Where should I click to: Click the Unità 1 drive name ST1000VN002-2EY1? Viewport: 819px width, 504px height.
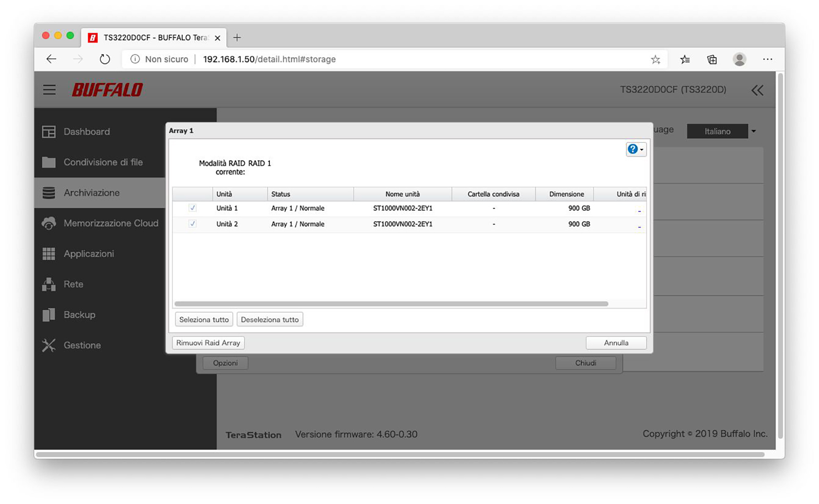pos(403,208)
